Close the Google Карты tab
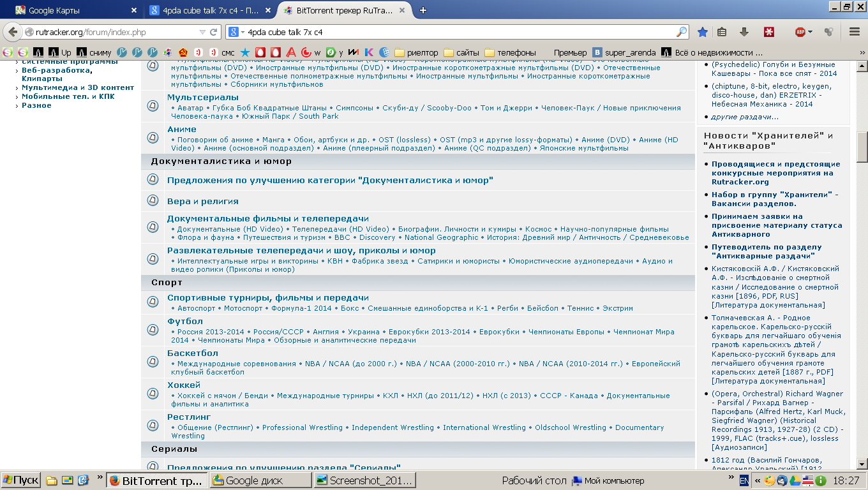 [x=133, y=10]
